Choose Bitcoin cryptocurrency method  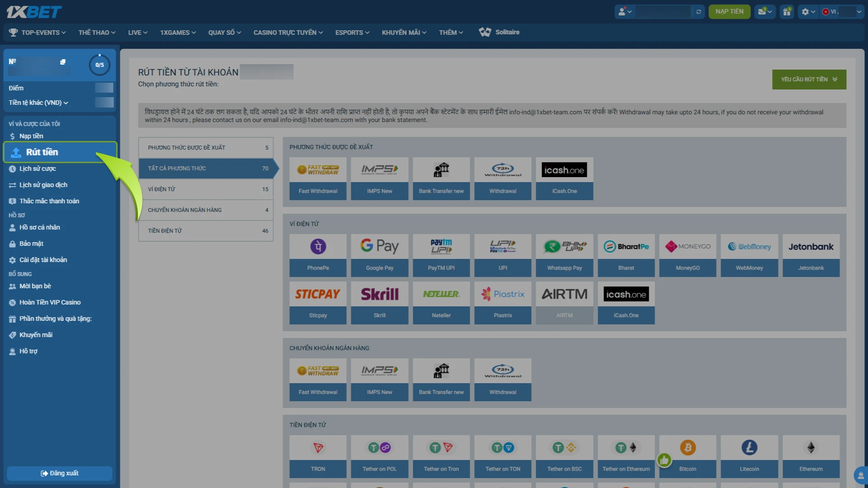[x=688, y=456]
